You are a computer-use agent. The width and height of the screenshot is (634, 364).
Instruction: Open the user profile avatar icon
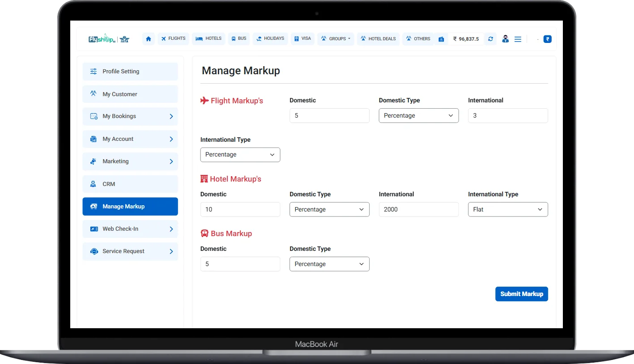[505, 39]
